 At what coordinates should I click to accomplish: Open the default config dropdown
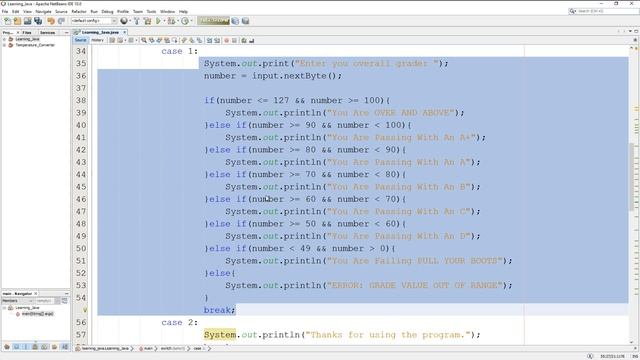[94, 21]
